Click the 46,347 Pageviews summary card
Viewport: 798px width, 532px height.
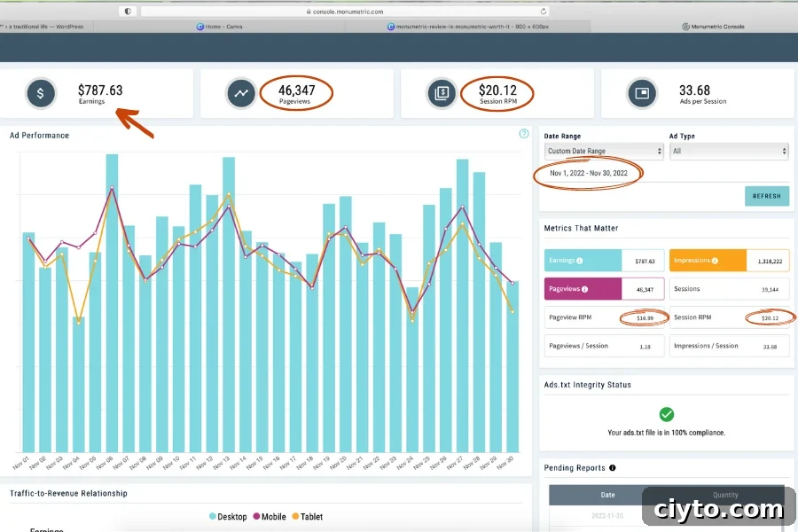tap(297, 94)
